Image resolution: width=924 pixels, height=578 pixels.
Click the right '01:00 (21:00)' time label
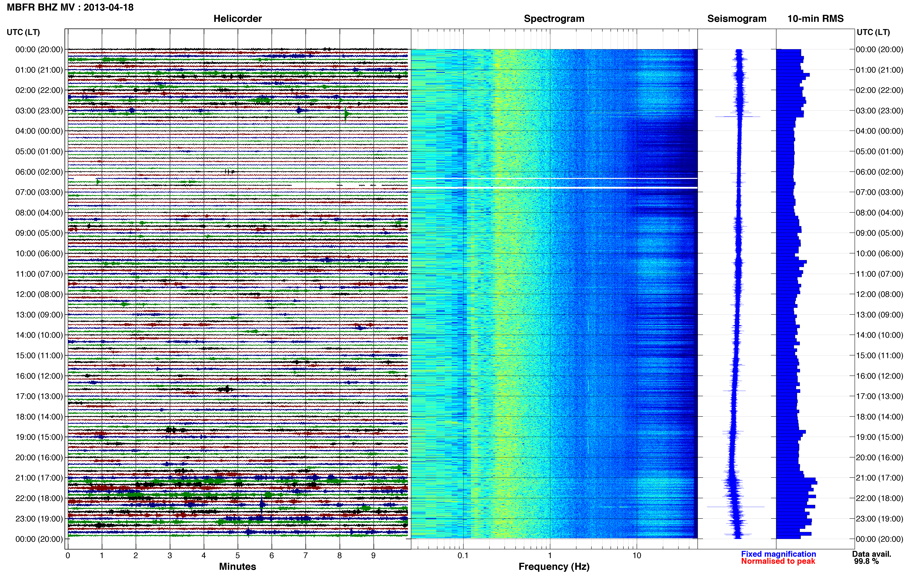click(879, 70)
